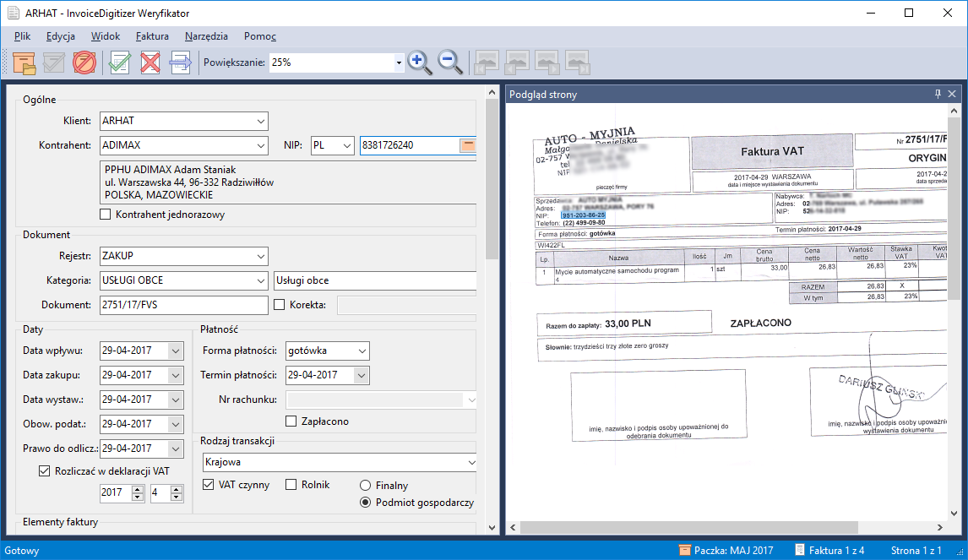Open the Narzędzia menu
The width and height of the screenshot is (968, 560).
(x=206, y=36)
